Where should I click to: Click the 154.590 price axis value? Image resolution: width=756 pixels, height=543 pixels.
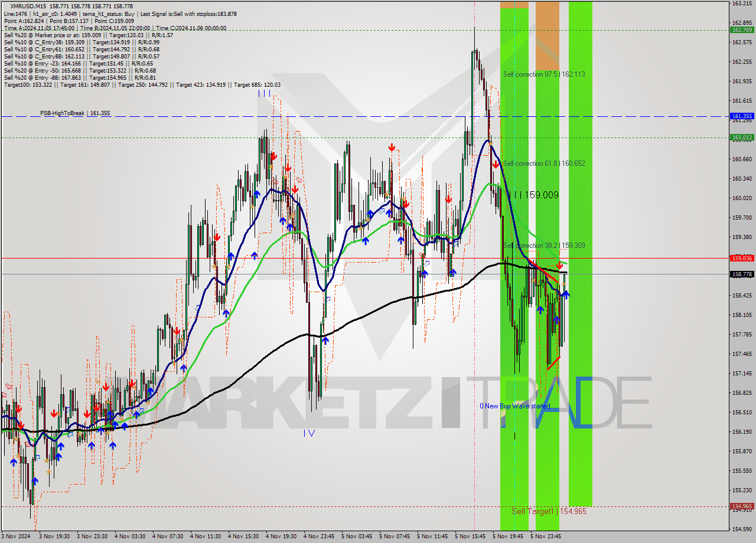[x=742, y=529]
